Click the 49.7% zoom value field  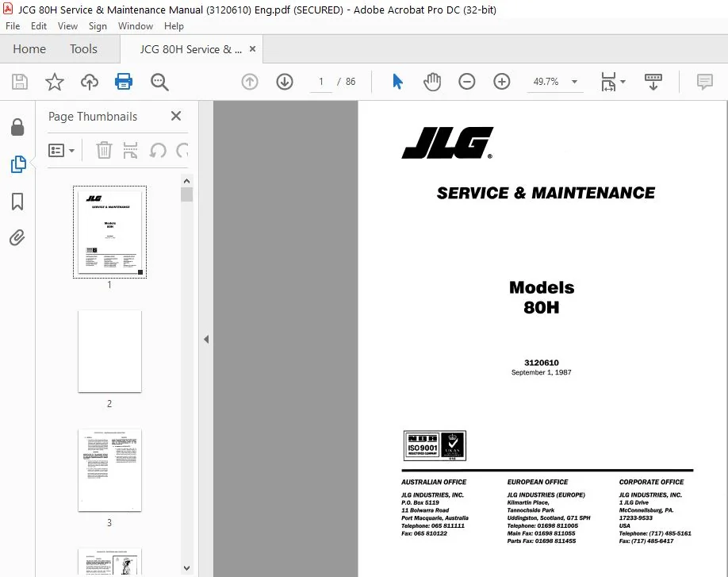[546, 82]
